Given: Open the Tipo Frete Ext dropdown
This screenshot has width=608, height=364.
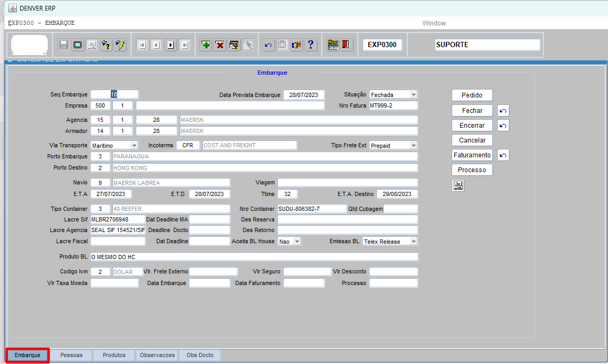Looking at the screenshot, I should click(413, 145).
